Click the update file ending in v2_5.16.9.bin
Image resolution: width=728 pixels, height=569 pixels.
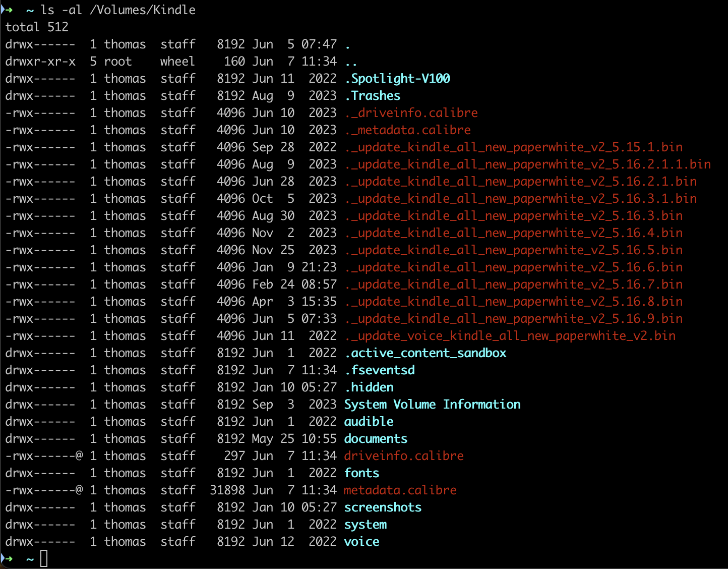coord(514,319)
